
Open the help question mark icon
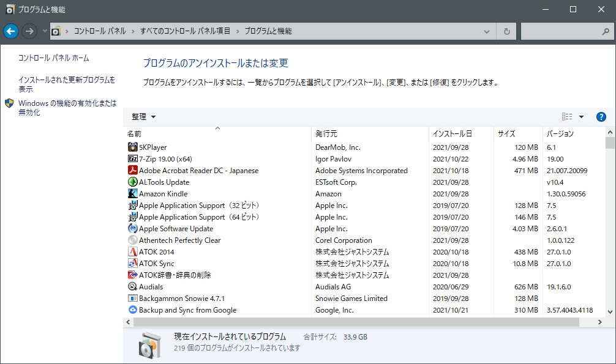[601, 117]
